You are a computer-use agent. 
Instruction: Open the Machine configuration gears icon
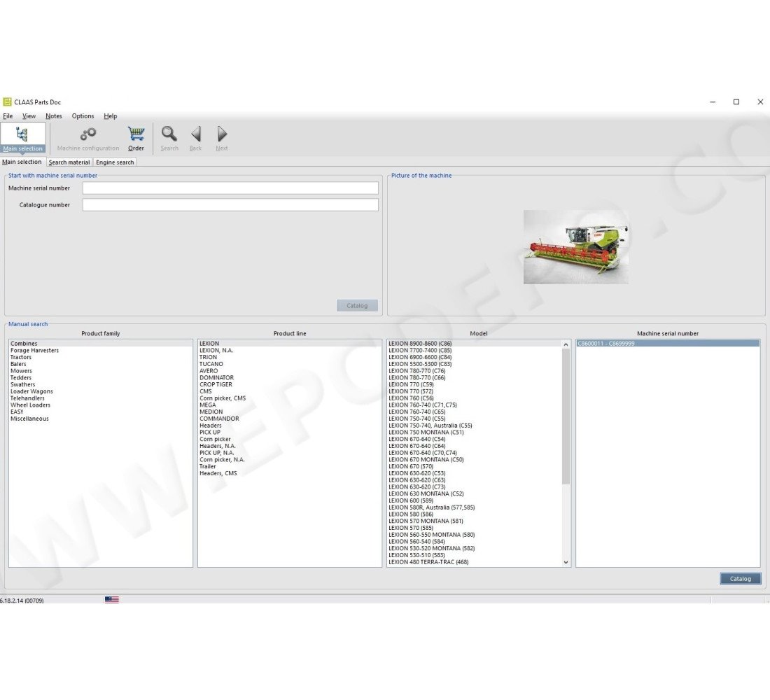coord(88,139)
